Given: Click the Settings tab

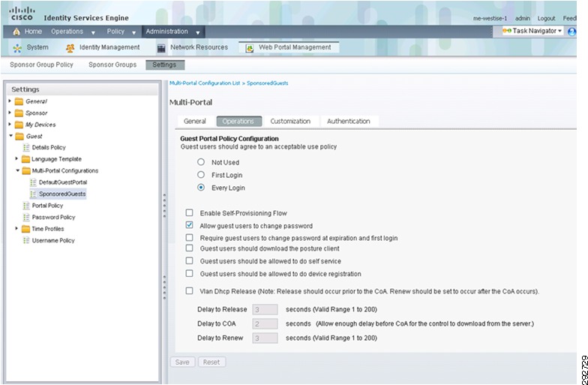Looking at the screenshot, I should click(165, 65).
